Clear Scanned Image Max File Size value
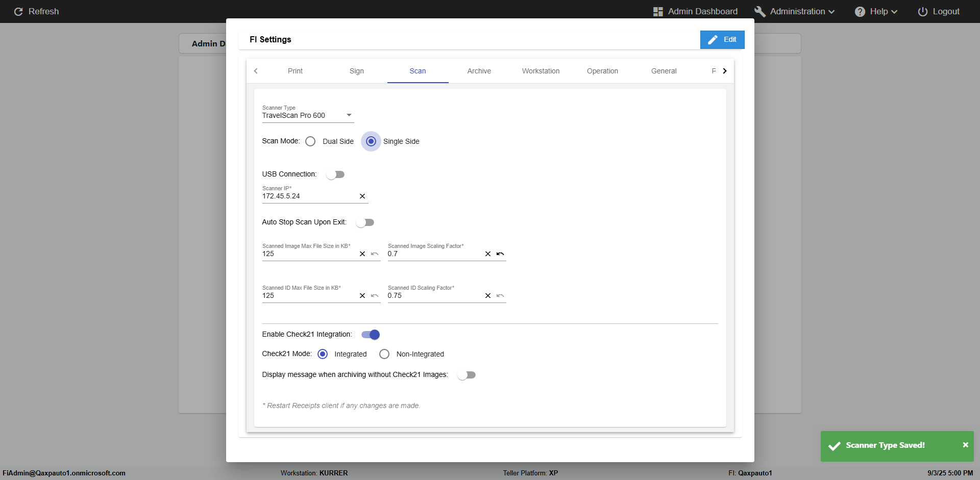The width and height of the screenshot is (980, 480). pos(362,254)
